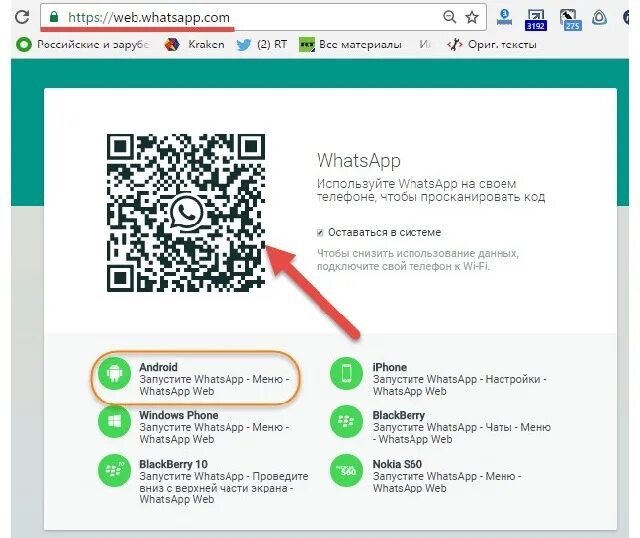This screenshot has height=538, width=640.
Task: Click the green Windows Phone icon
Action: click(115, 421)
